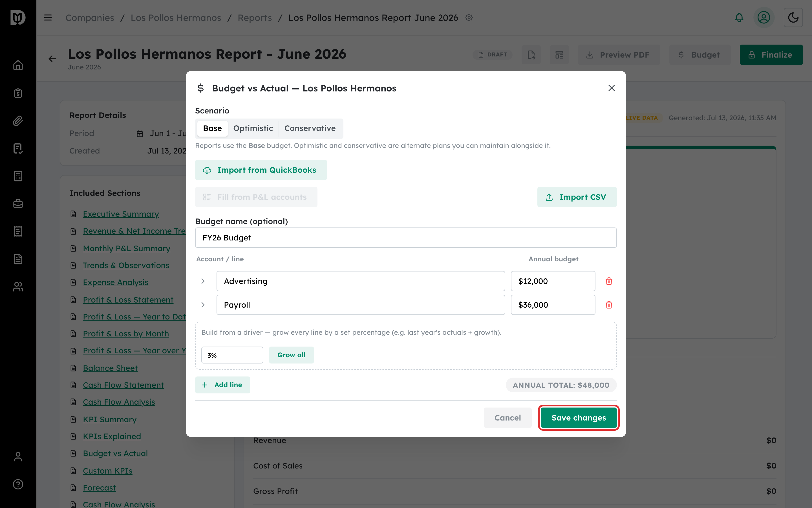Click the $12,000 annual budget field
The image size is (812, 508).
point(553,281)
